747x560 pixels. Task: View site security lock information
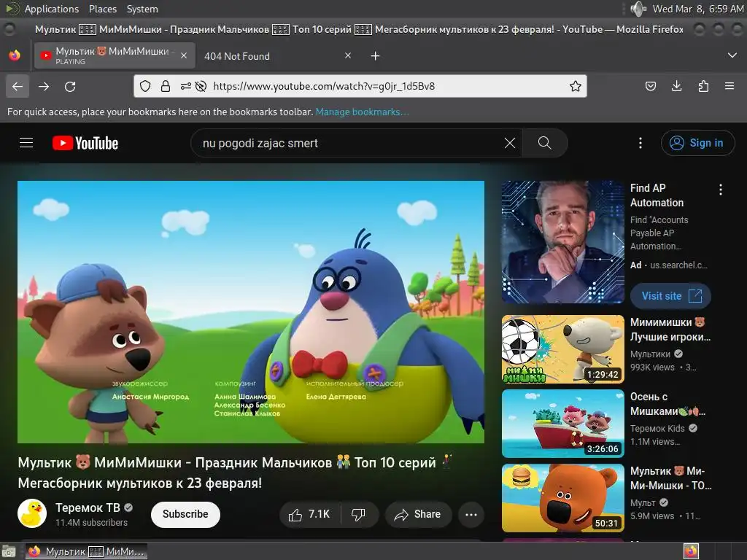point(166,86)
